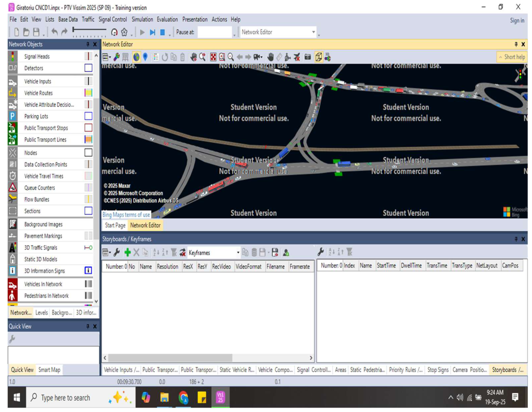Open the Signal Control menu
532x412 pixels.
point(113,19)
